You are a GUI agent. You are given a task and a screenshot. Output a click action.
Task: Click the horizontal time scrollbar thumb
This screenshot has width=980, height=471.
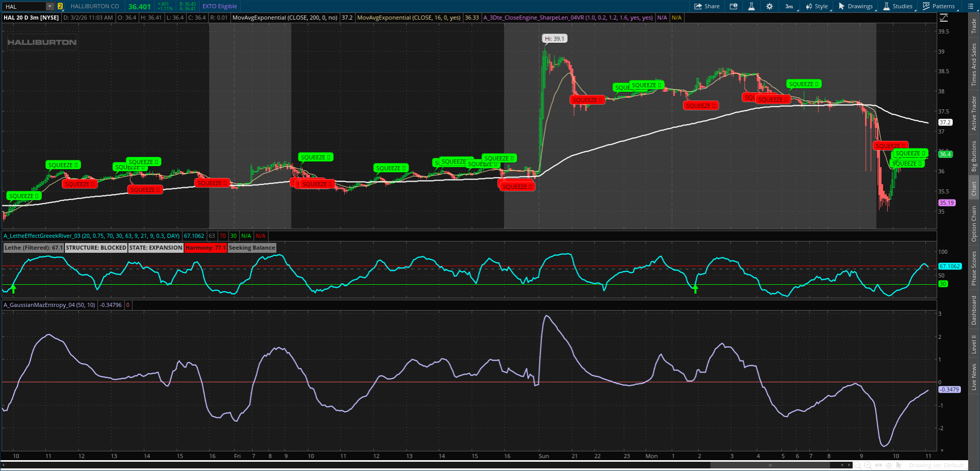coord(770,465)
